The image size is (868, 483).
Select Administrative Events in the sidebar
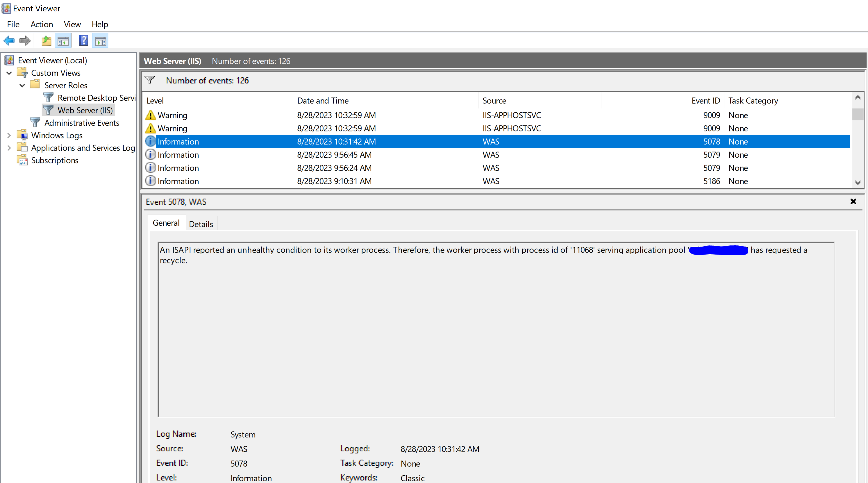tap(82, 123)
